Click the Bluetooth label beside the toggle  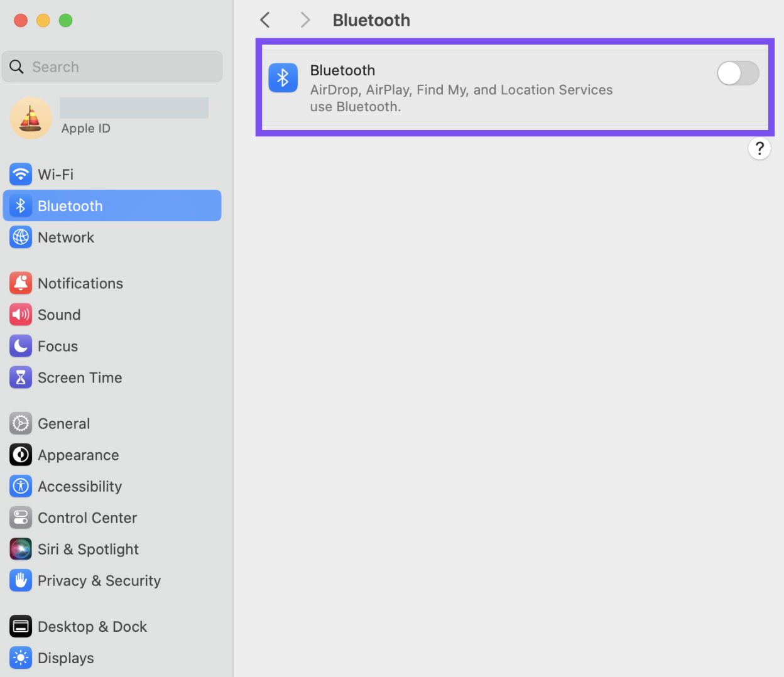pyautogui.click(x=342, y=70)
